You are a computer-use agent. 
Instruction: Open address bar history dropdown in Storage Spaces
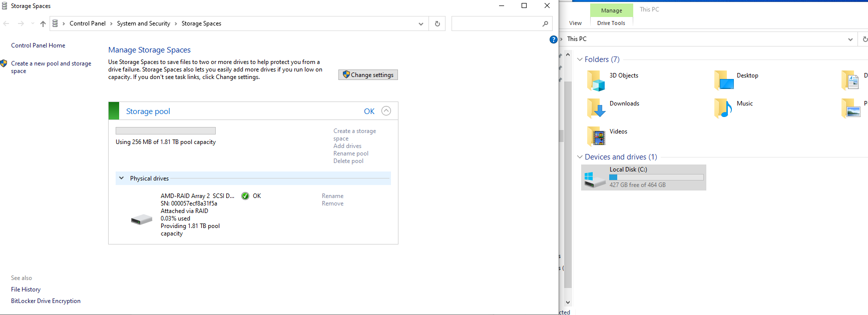pos(421,23)
